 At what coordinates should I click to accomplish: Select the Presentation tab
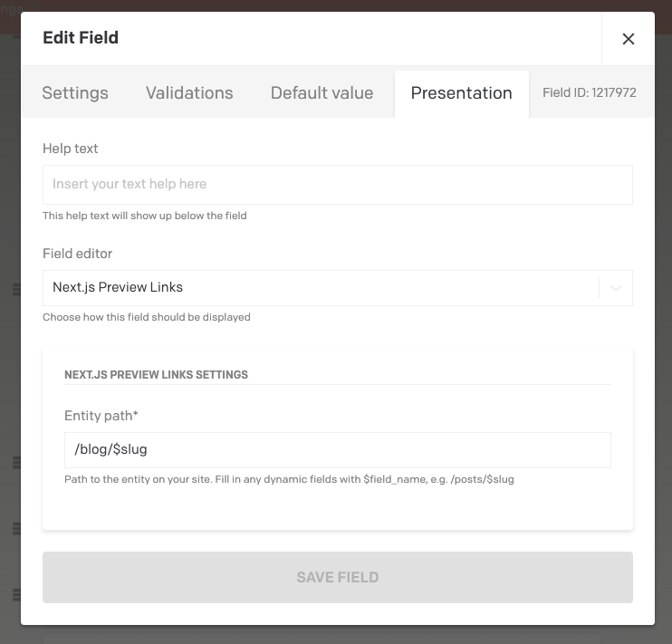tap(461, 93)
